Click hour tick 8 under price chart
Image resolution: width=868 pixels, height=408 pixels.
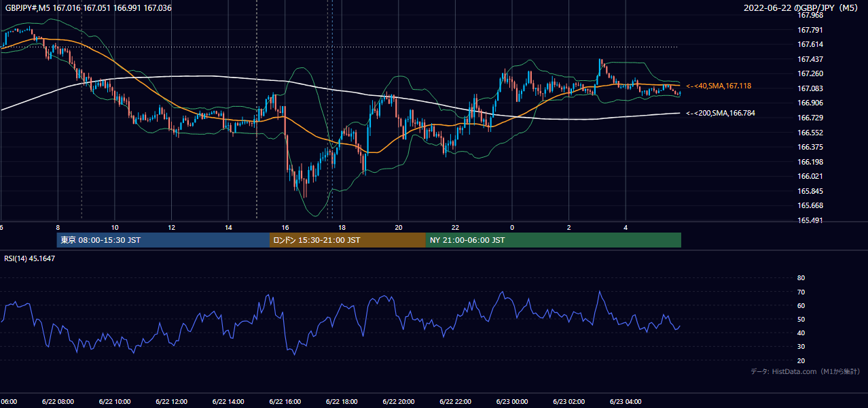pyautogui.click(x=58, y=228)
